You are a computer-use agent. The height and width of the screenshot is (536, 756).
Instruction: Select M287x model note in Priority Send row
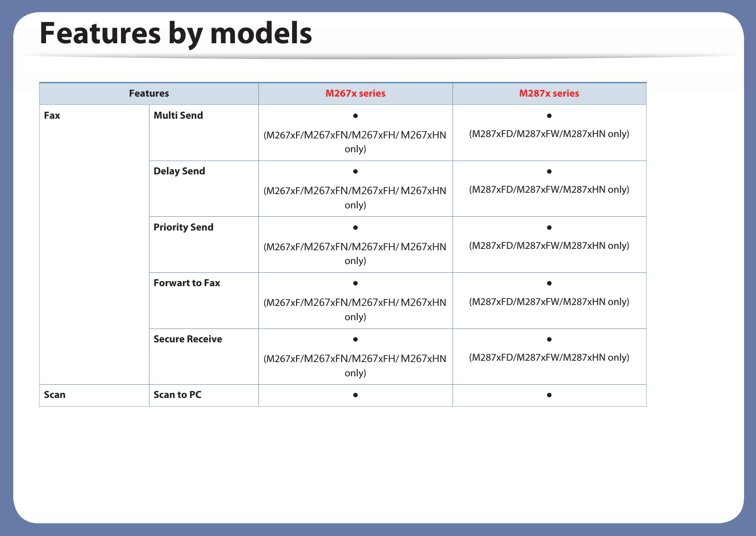[549, 246]
